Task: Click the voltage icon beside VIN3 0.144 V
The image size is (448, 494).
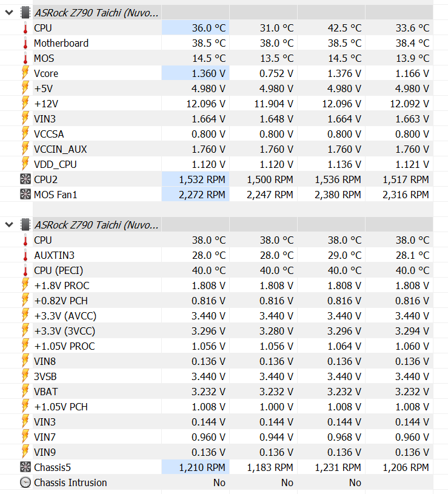Action: click(25, 421)
